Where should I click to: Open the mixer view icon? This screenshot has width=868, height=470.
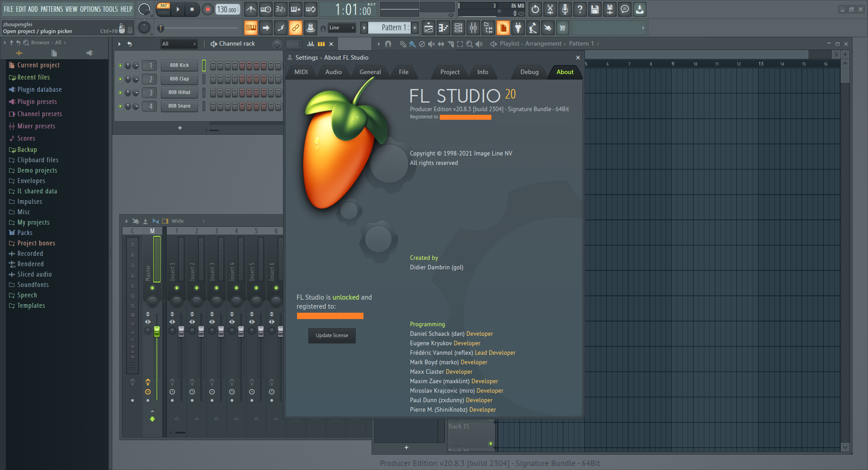[473, 28]
